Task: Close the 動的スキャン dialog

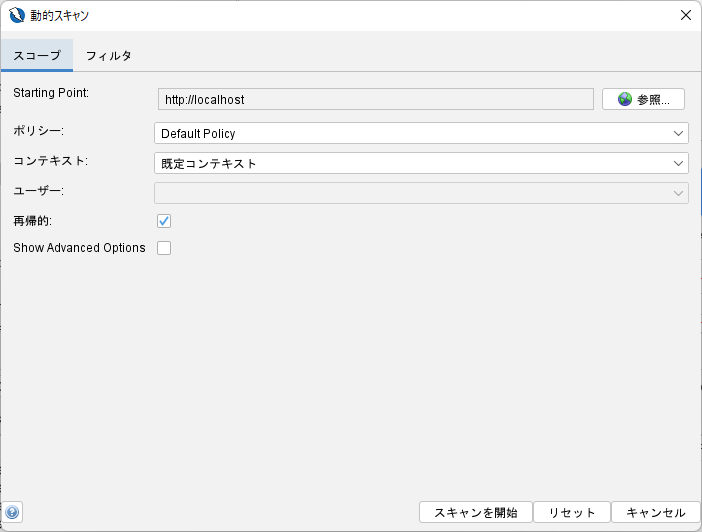Action: (685, 15)
